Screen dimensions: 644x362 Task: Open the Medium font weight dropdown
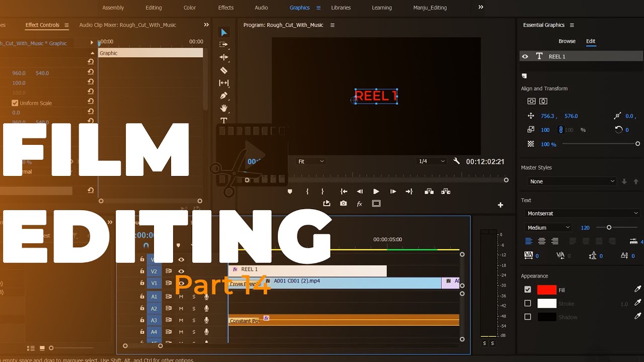(x=548, y=228)
